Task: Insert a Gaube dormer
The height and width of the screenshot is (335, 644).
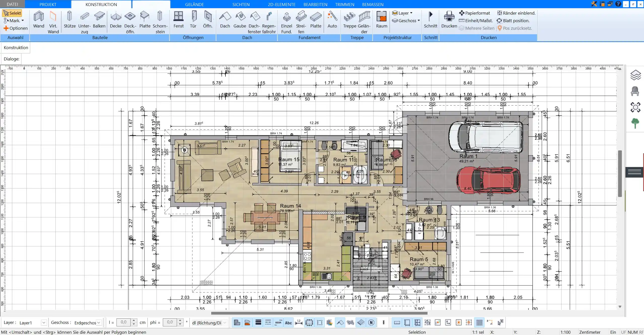Action: point(240,20)
